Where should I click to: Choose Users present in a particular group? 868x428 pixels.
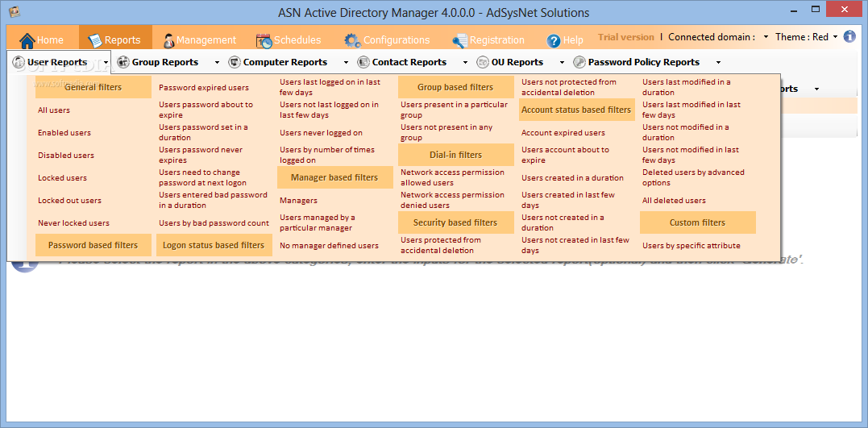[x=454, y=110]
